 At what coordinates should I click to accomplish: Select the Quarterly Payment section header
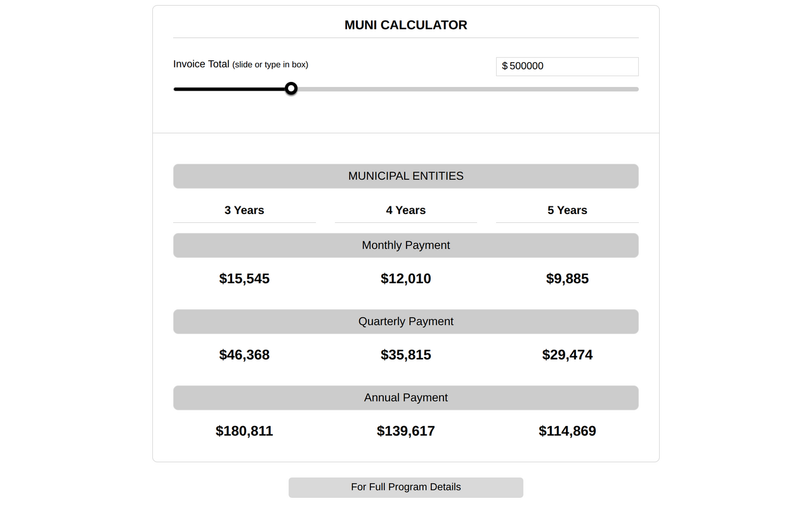[405, 321]
